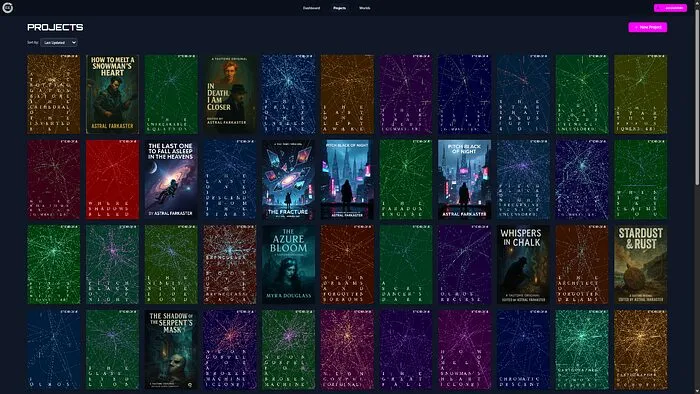The width and height of the screenshot is (700, 394).
Task: Open illustrated How to Melt a Snowman's Heart cover
Action: pyautogui.click(x=112, y=94)
